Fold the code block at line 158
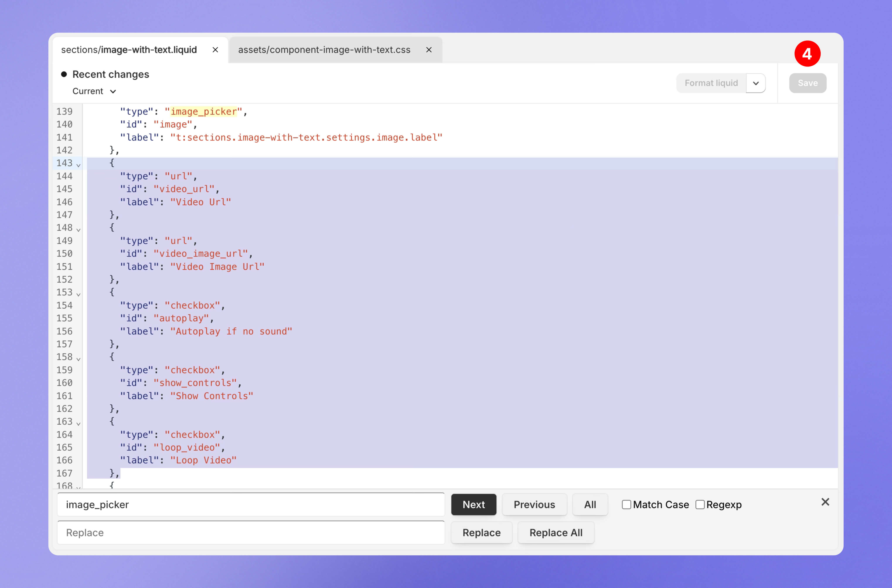 coord(78,358)
